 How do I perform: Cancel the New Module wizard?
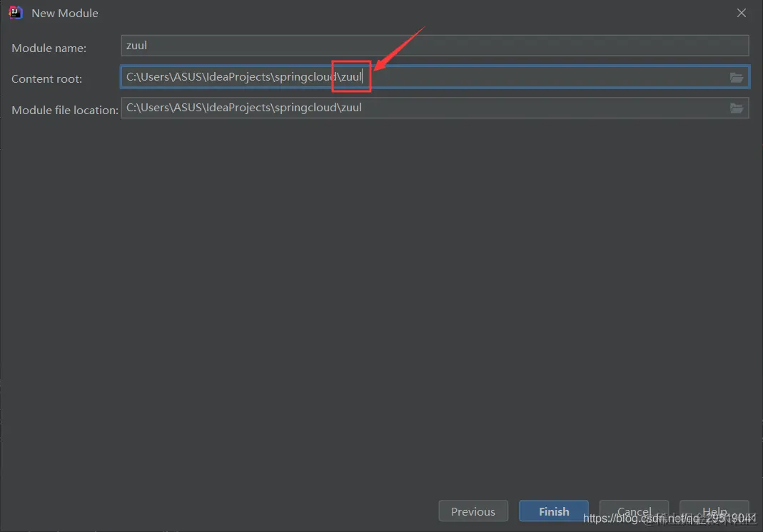tap(634, 511)
